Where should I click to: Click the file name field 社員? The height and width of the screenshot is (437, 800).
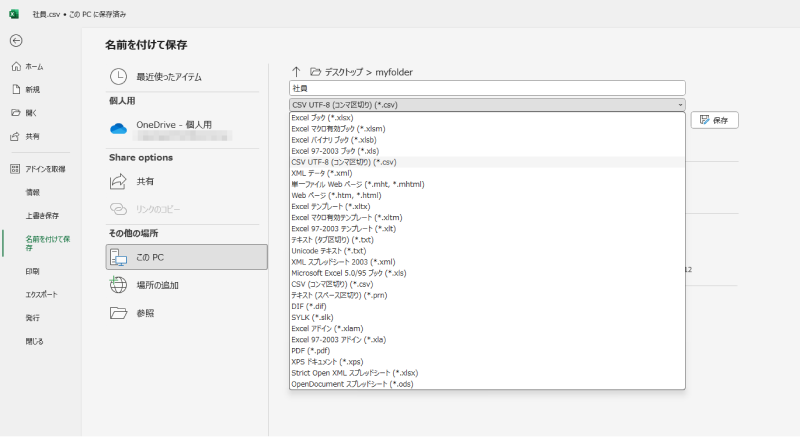(487, 88)
